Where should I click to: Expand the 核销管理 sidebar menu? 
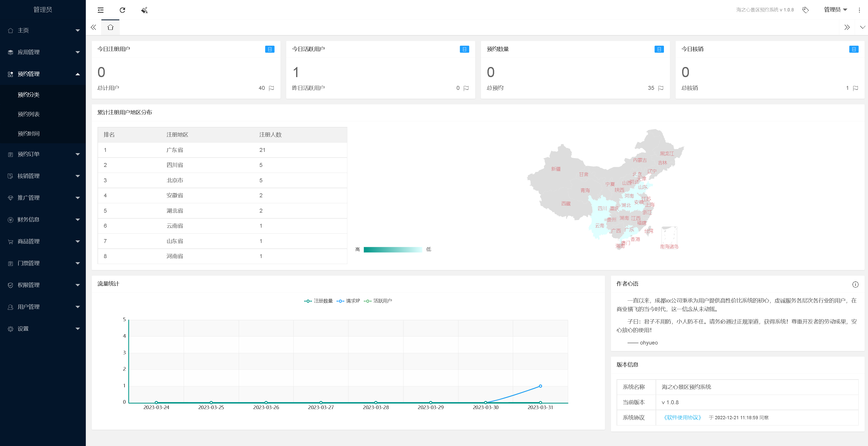click(43, 176)
